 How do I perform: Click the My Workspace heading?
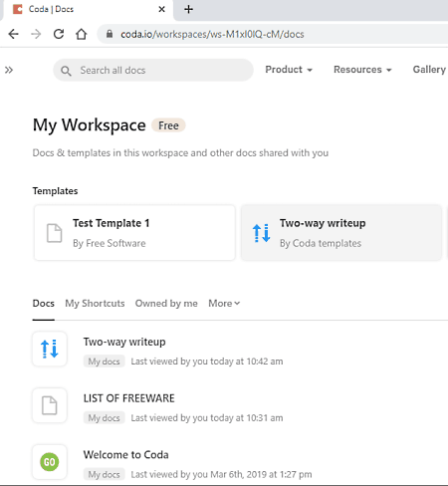tap(90, 125)
